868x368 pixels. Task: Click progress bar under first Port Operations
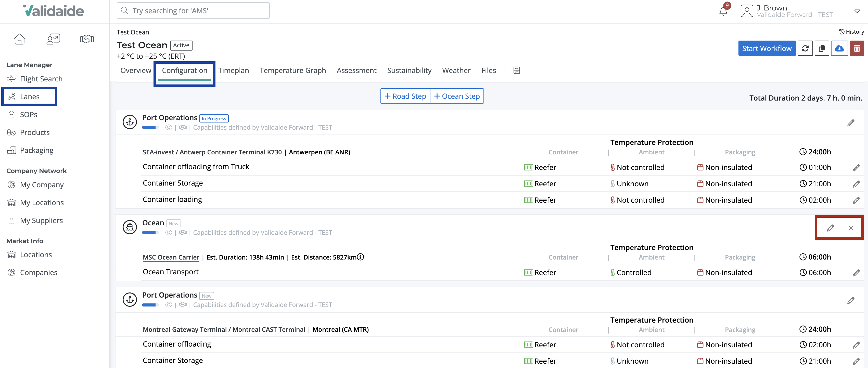tap(150, 128)
